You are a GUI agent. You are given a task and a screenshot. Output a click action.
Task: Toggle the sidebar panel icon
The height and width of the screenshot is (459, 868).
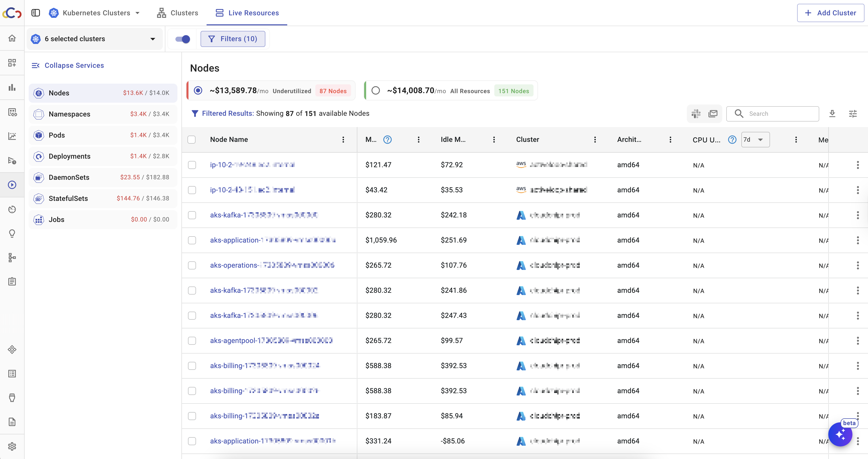(36, 13)
